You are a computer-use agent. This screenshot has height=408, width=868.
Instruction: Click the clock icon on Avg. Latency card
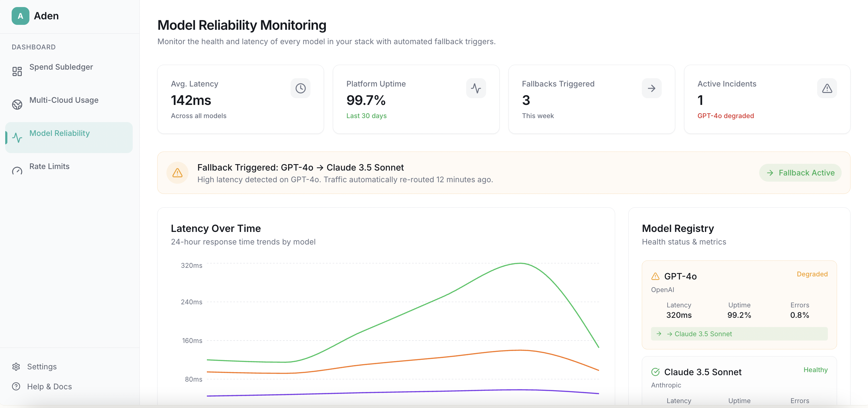300,88
